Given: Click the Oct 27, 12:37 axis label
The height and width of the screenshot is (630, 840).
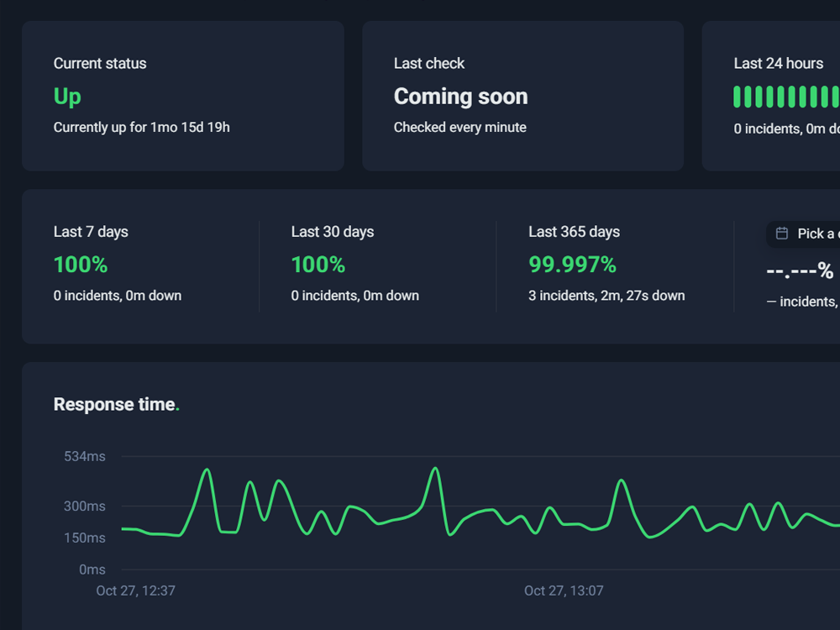Looking at the screenshot, I should [x=135, y=591].
